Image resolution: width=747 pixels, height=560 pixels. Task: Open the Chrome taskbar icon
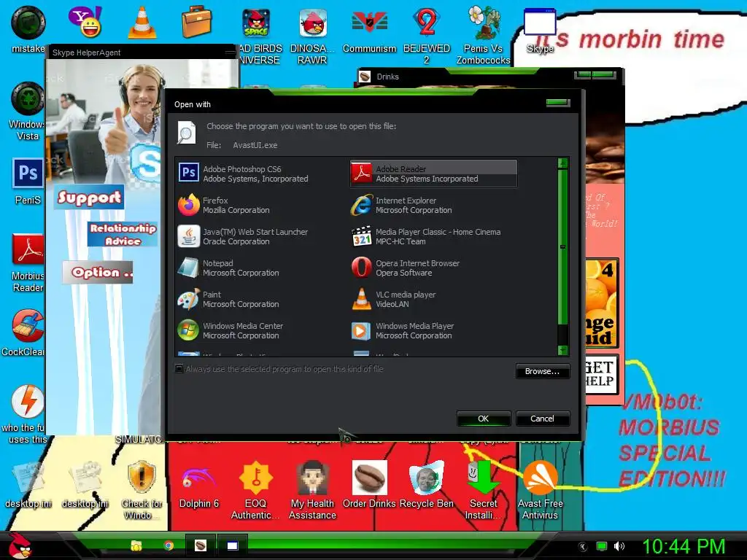[x=169, y=545]
